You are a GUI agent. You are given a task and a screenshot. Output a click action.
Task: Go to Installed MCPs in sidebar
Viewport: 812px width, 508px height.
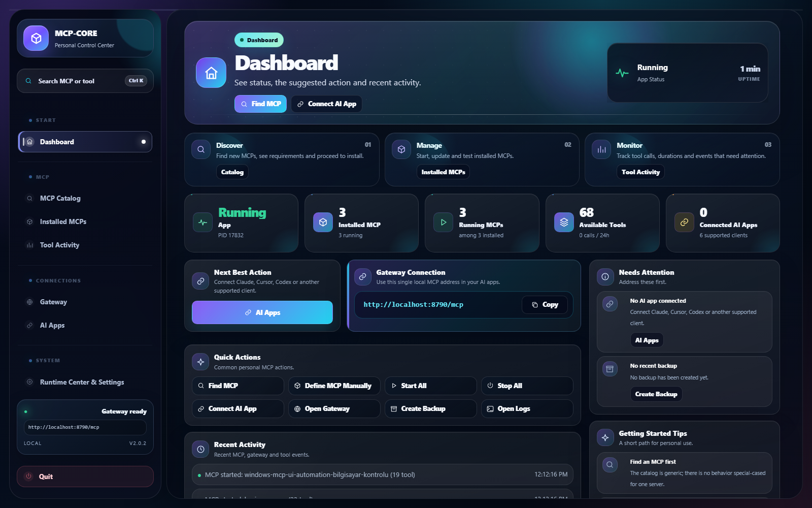pos(85,221)
